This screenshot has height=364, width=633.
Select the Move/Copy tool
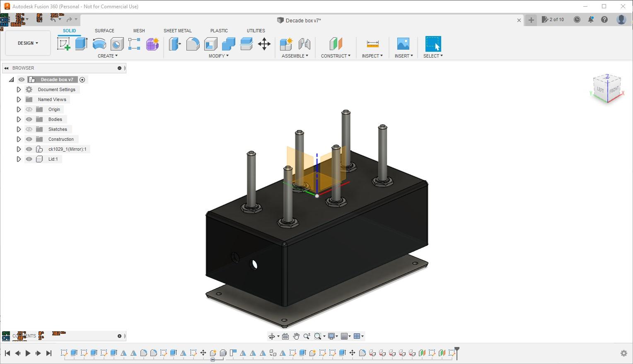(264, 43)
